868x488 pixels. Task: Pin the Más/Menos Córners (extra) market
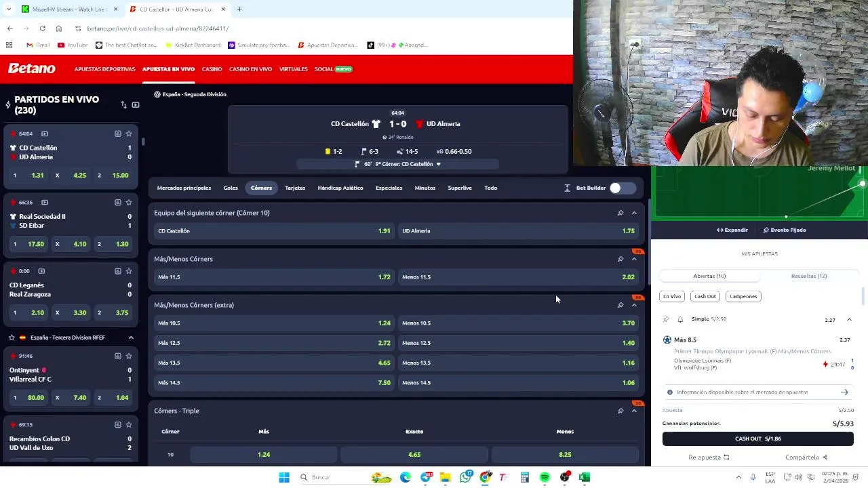(620, 305)
